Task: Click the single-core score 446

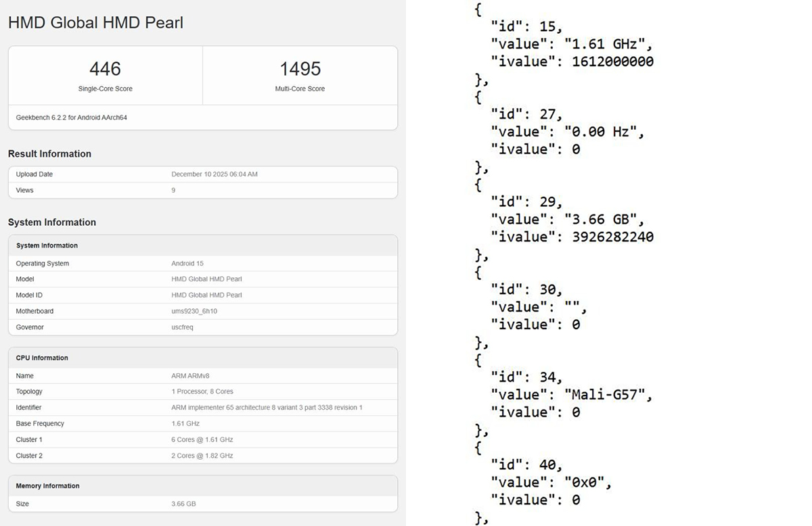Action: pyautogui.click(x=105, y=68)
